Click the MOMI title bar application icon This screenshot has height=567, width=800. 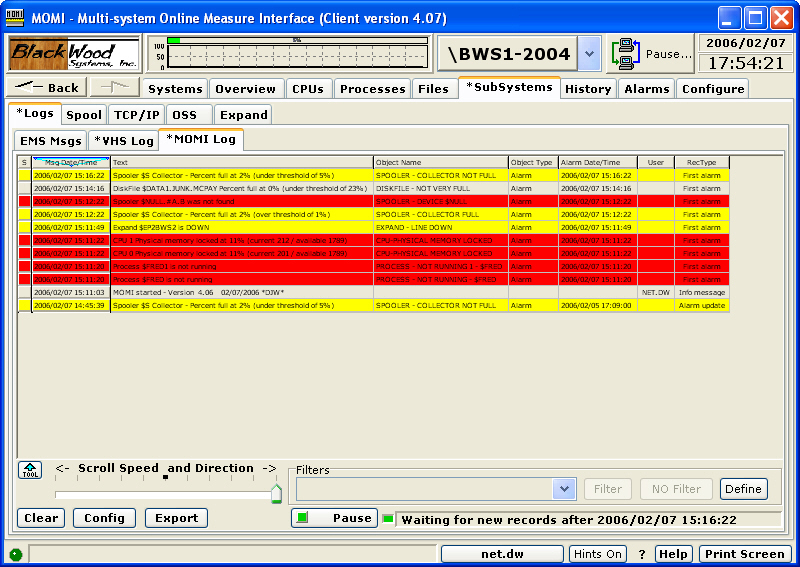15,18
